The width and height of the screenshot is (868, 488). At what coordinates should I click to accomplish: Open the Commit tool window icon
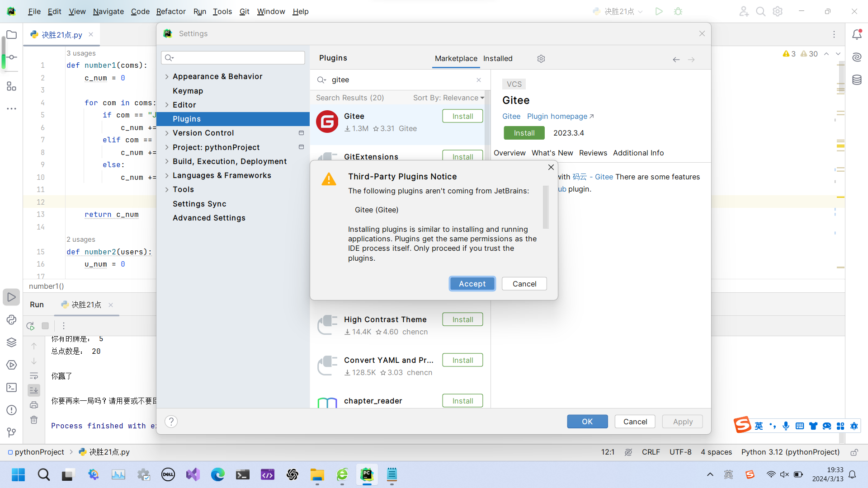[x=12, y=57]
